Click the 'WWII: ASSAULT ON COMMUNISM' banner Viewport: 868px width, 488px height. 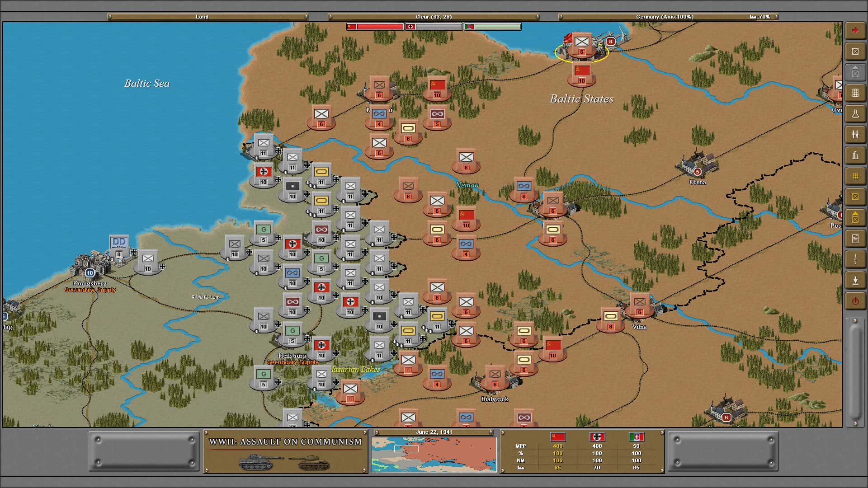(286, 442)
